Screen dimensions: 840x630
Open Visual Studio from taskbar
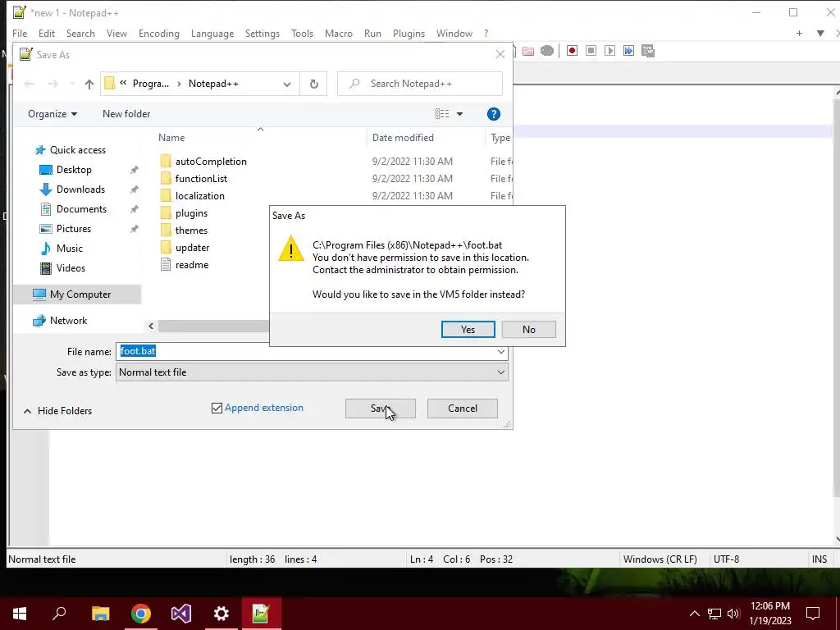tap(181, 614)
